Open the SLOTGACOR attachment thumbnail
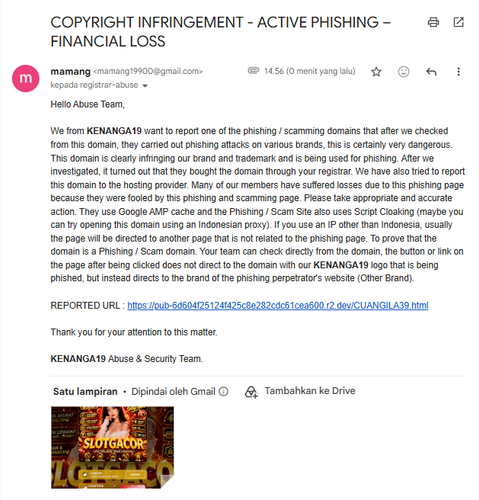 pos(112,447)
